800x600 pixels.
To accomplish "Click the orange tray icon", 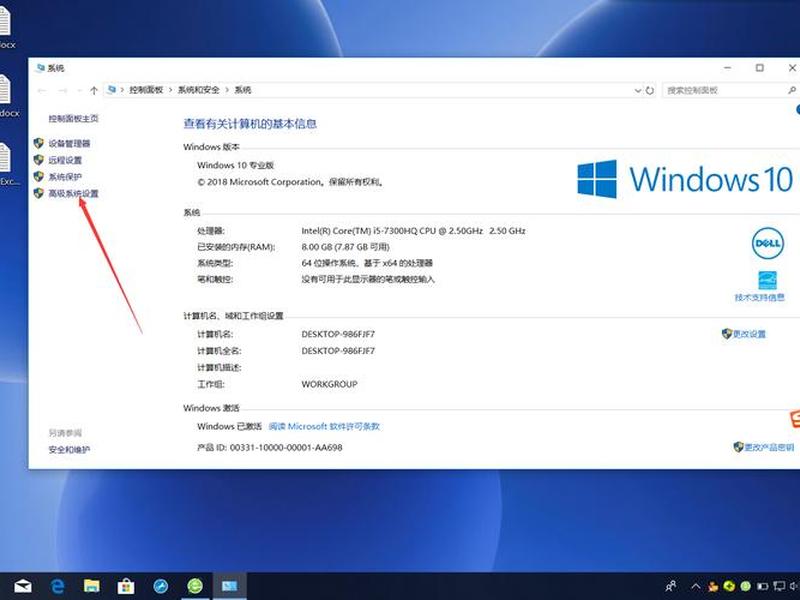I will click(x=713, y=586).
